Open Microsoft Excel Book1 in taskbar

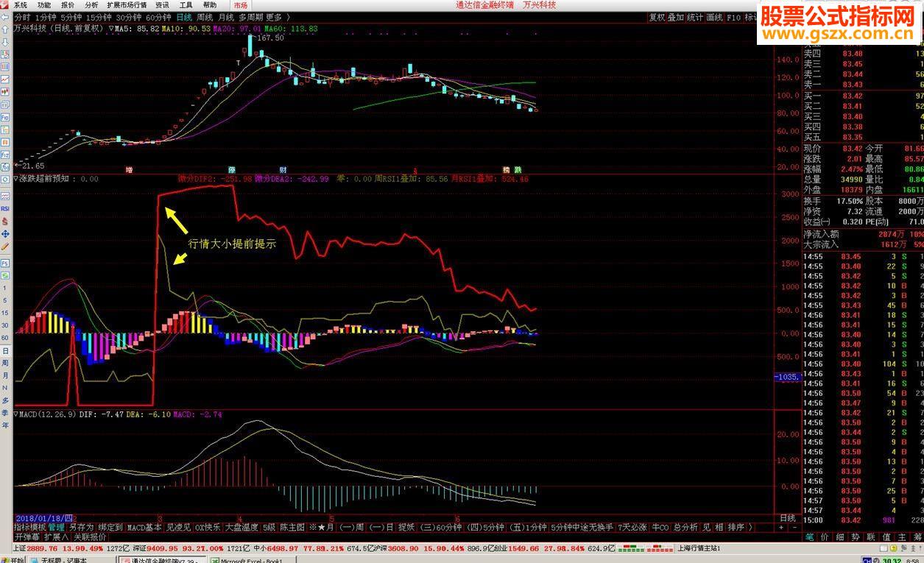[251, 560]
